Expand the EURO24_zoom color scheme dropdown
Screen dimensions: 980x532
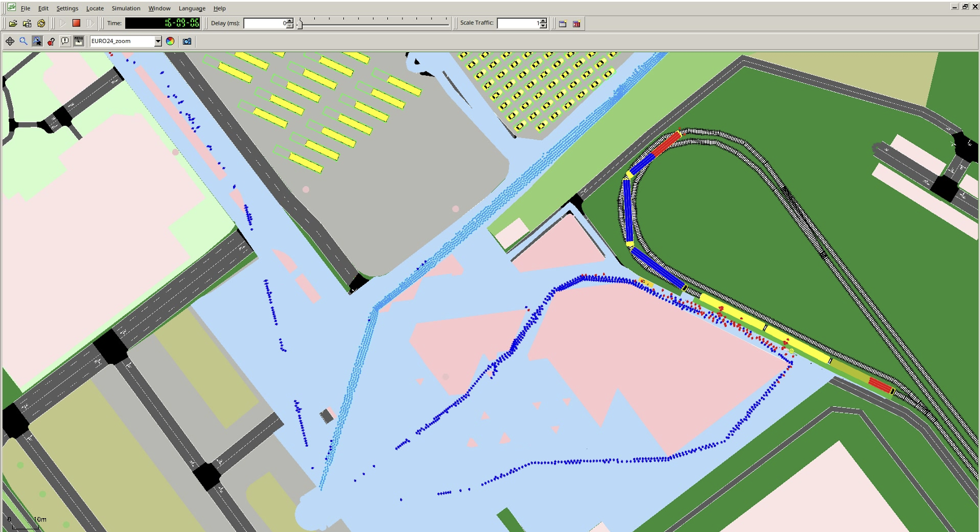tap(157, 41)
